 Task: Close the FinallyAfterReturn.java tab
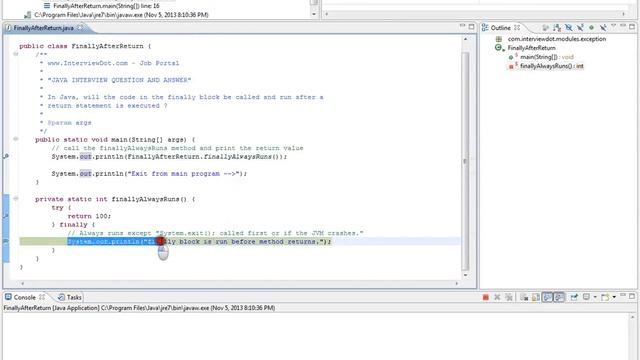coord(80,28)
